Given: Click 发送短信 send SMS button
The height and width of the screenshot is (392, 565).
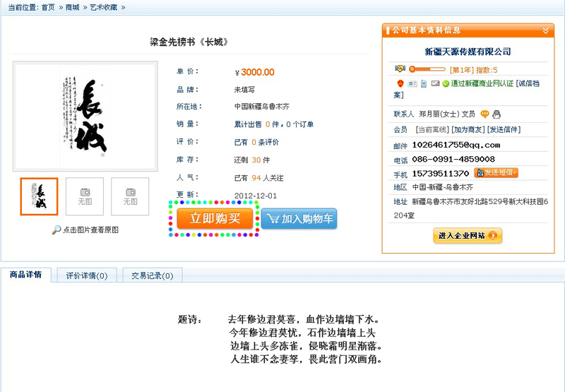Looking at the screenshot, I should (x=496, y=172).
